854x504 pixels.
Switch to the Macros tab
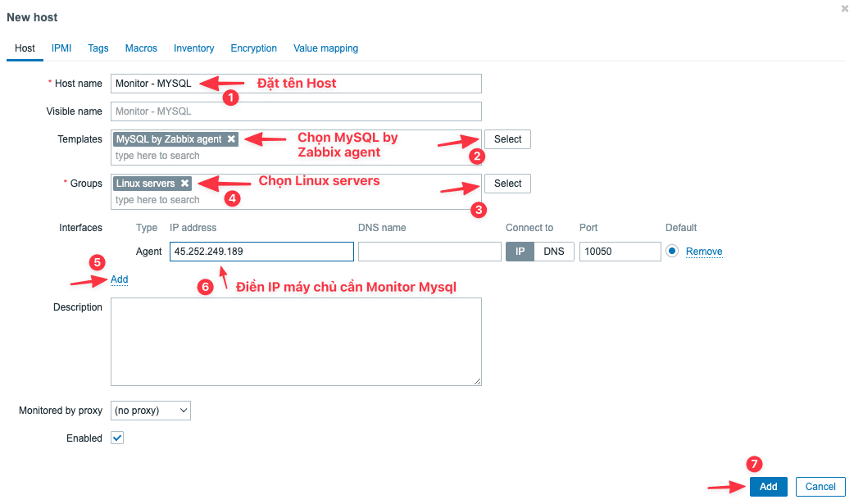pyautogui.click(x=140, y=48)
